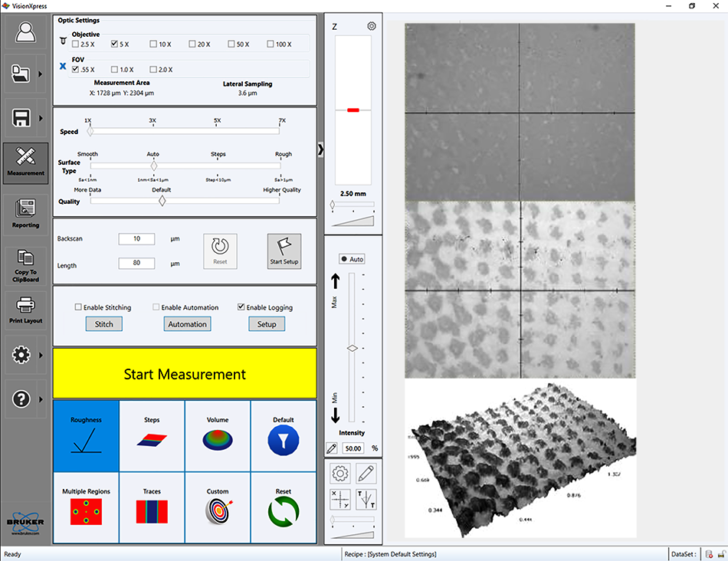Open the Traces measurement option
This screenshot has width=728, height=561.
(x=152, y=507)
